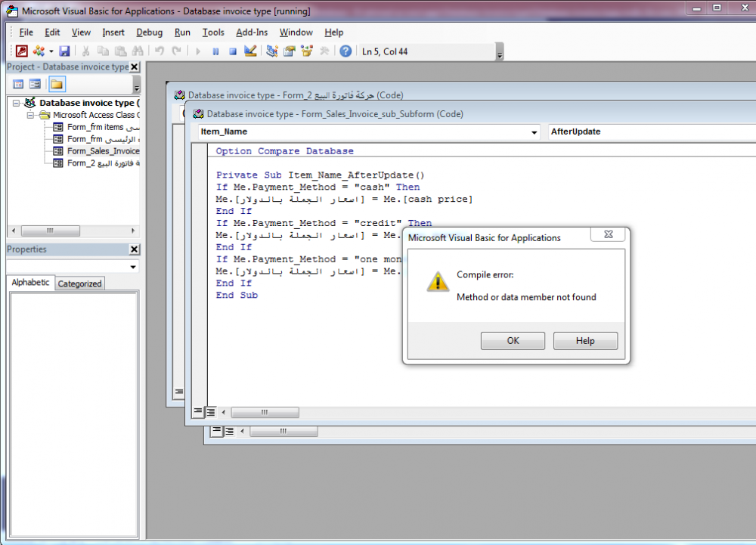Open the Edit menu
756x545 pixels.
coord(52,33)
